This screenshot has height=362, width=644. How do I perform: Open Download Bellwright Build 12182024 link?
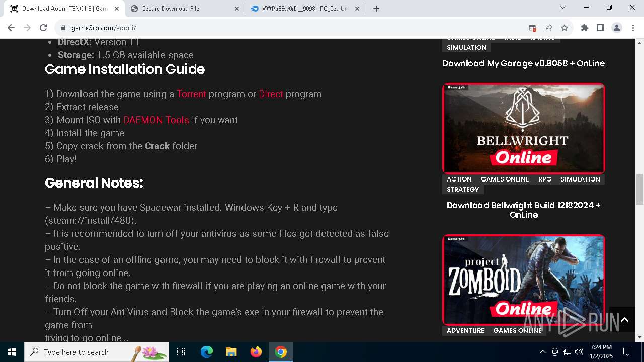[523, 210]
